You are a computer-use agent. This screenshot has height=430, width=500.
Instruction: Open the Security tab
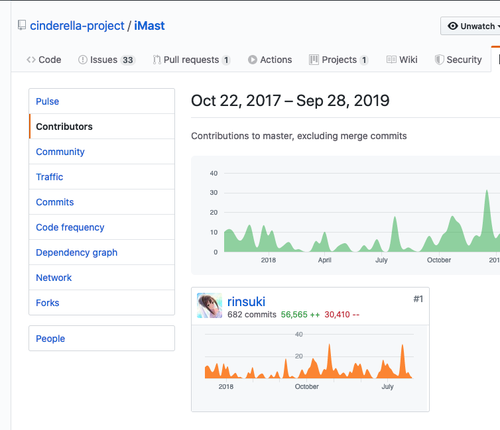click(x=458, y=60)
